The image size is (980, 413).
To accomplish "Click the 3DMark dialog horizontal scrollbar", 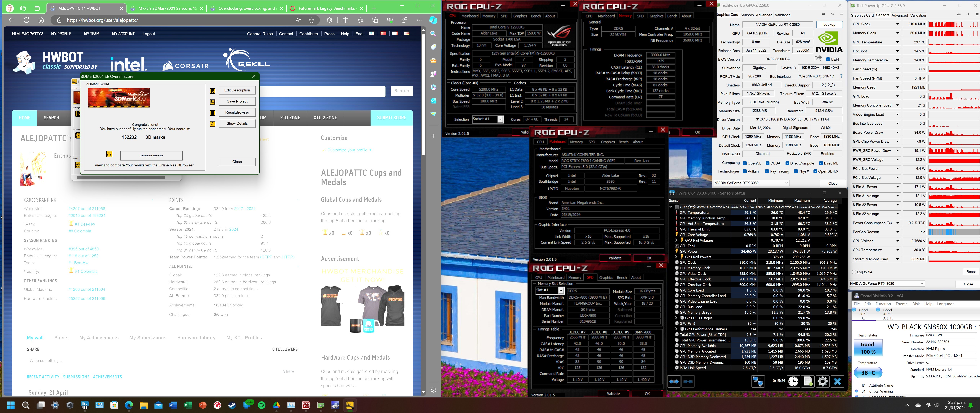I will point(121,177).
